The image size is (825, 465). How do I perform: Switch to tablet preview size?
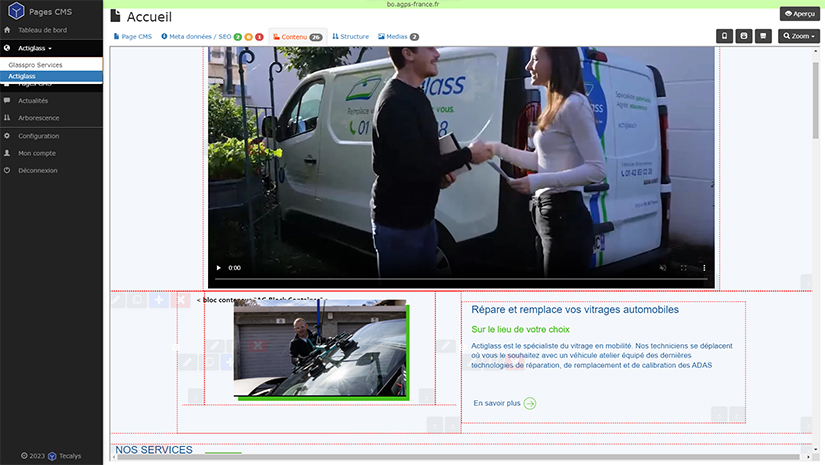coord(743,36)
